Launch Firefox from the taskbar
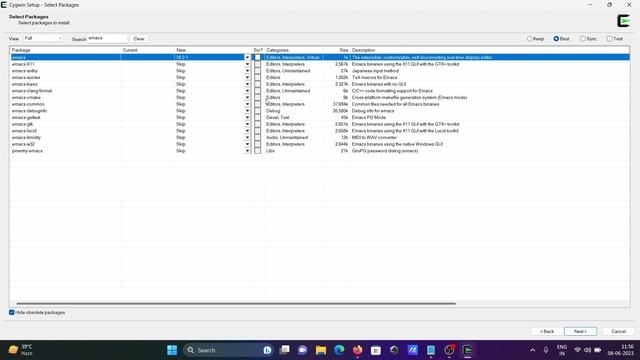 (358, 350)
